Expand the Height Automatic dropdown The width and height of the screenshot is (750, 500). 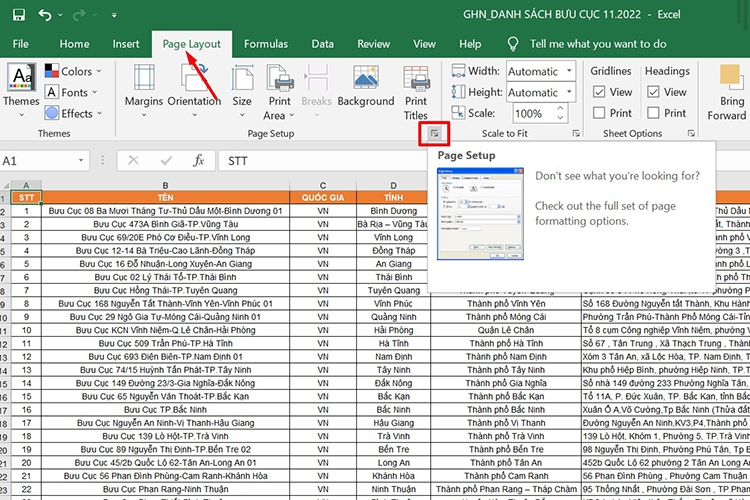[569, 92]
